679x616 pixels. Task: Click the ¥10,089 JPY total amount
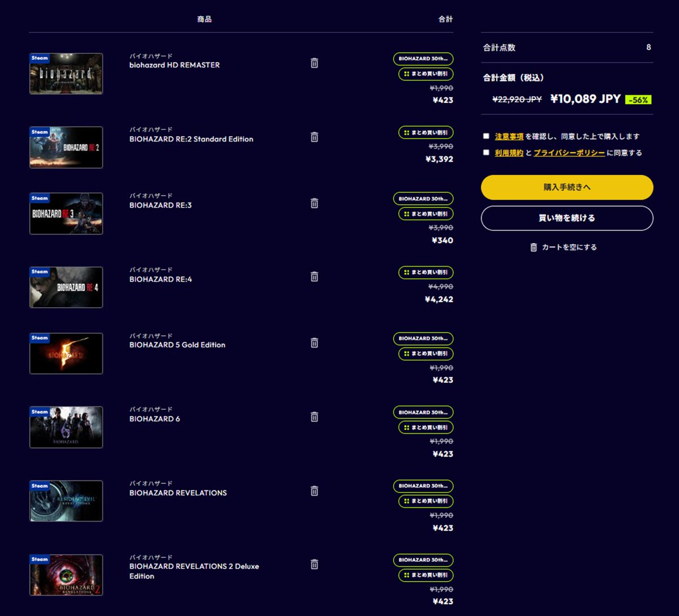(586, 99)
